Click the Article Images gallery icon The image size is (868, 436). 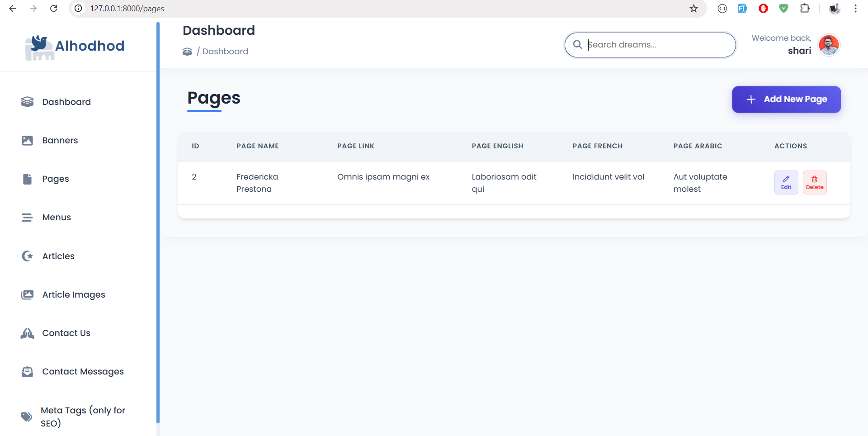27,295
